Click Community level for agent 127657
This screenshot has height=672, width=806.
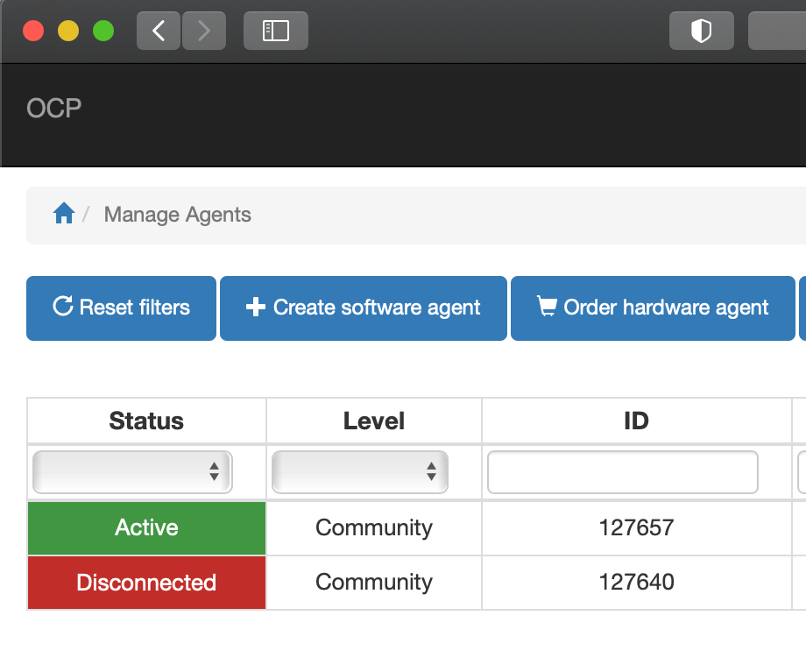(x=374, y=528)
